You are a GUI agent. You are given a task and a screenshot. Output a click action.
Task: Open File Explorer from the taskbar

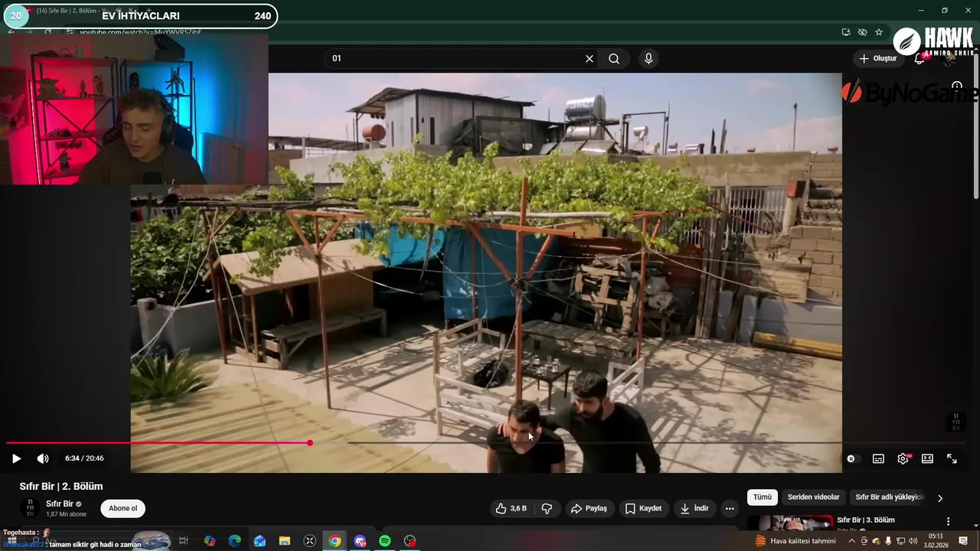click(x=285, y=541)
